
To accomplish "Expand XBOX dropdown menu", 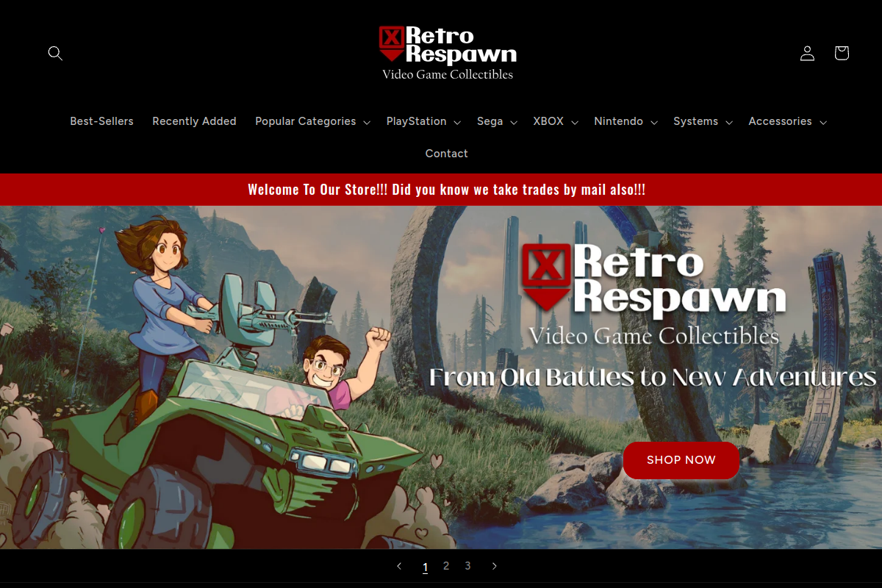I will [556, 121].
